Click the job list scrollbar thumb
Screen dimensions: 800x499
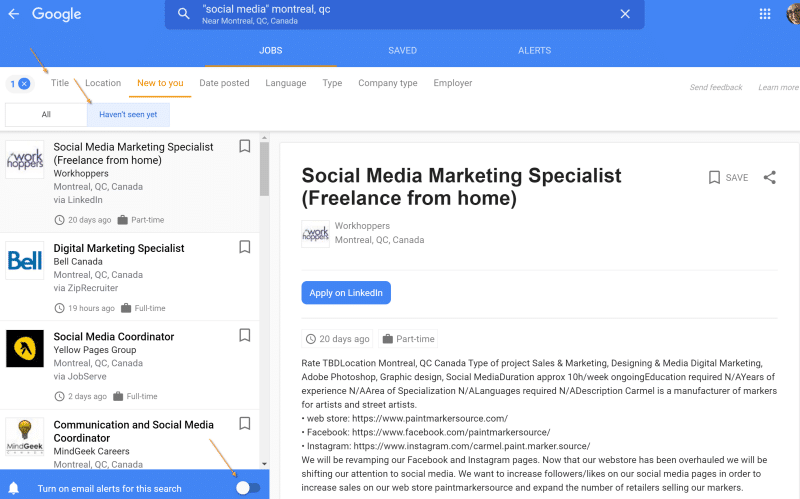pos(264,169)
